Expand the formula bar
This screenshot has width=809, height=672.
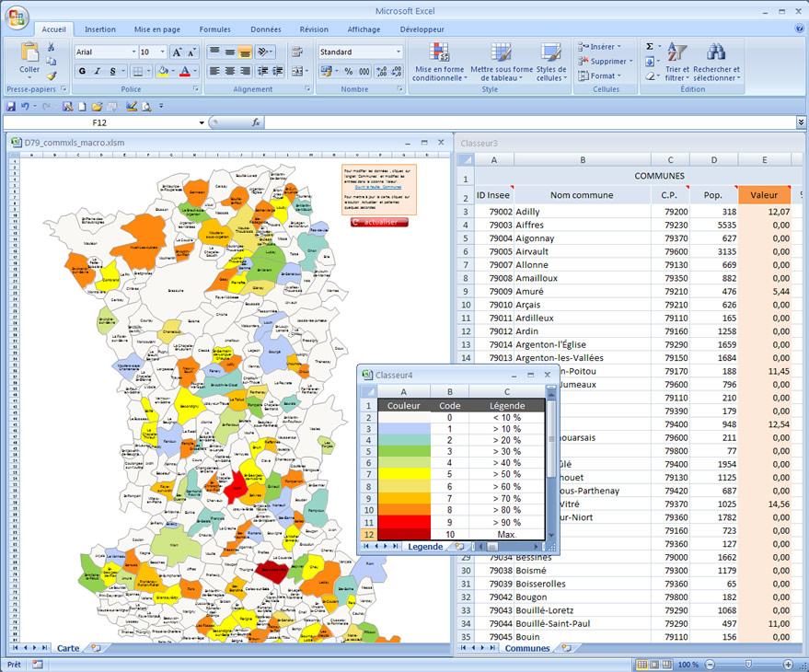801,122
